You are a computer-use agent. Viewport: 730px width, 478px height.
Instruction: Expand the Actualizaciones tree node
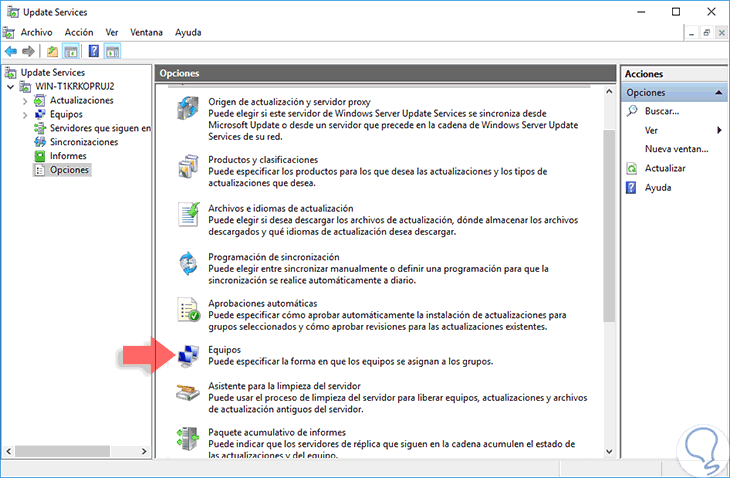pos(25,101)
